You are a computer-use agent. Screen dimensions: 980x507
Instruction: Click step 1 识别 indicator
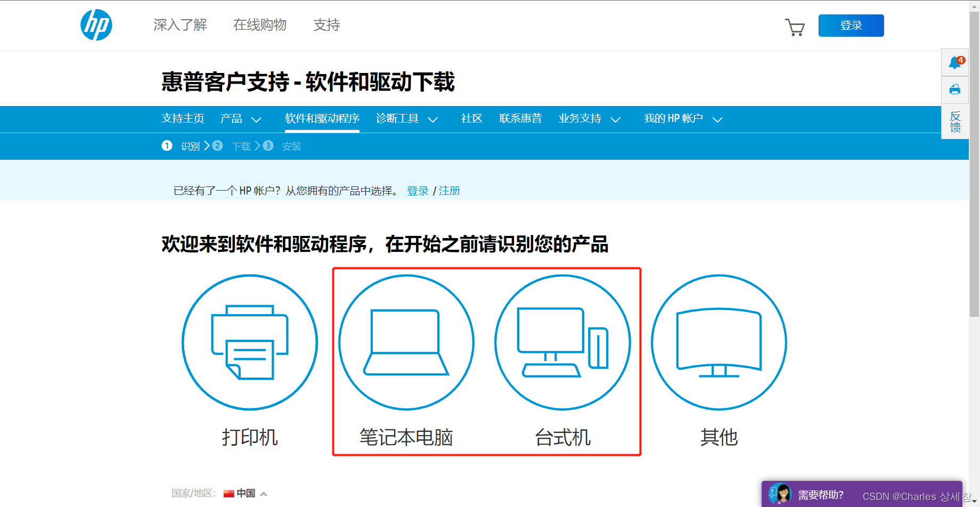[x=181, y=146]
